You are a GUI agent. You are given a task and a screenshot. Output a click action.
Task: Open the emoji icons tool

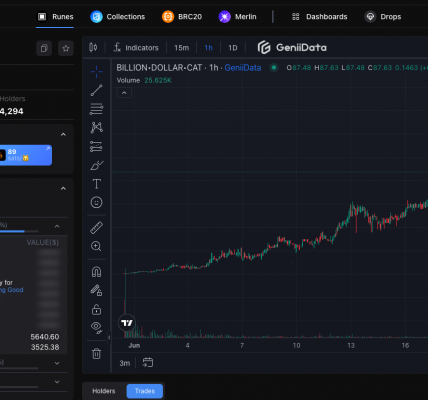(x=97, y=202)
